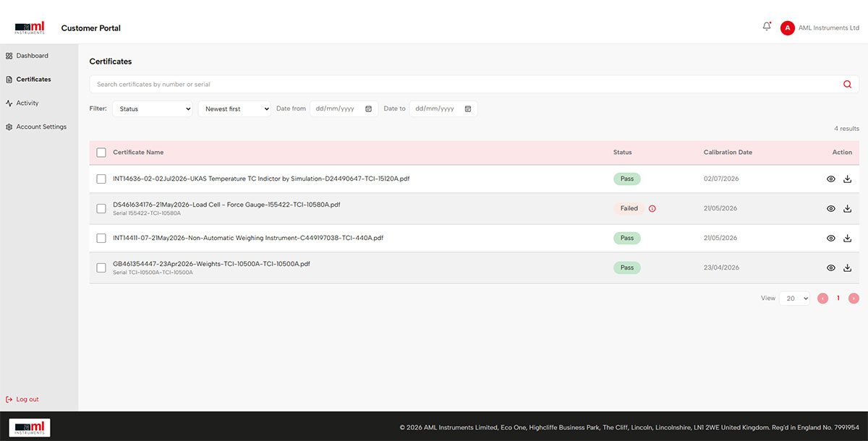Select checkbox for GB461354447 certificate row
The width and height of the screenshot is (868, 441).
point(101,268)
